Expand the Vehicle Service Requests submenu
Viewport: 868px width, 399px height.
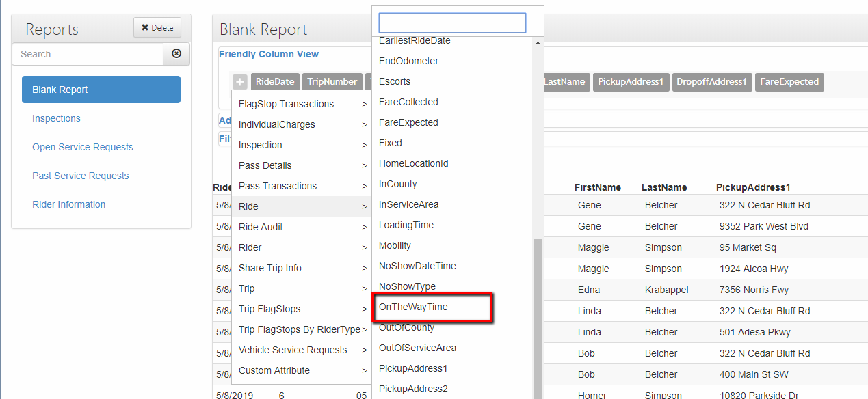pyautogui.click(x=302, y=350)
